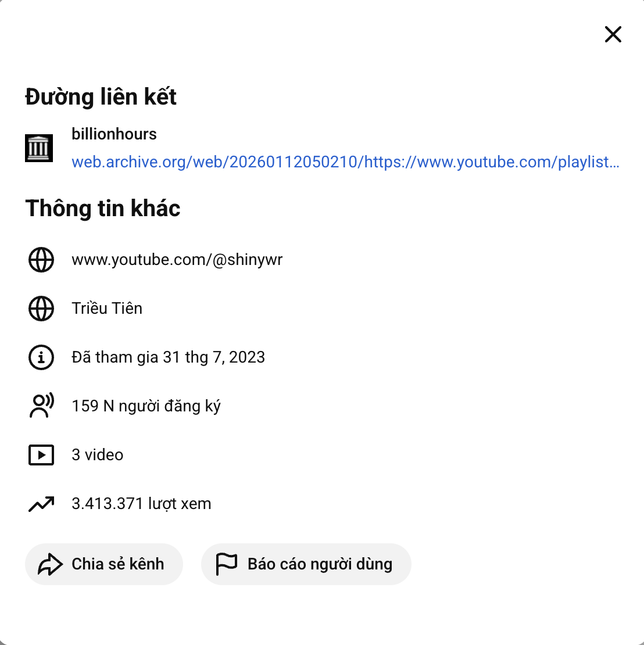Select the globe icon next to the channel URL
Viewport: 644px width, 645px height.
pos(41,260)
